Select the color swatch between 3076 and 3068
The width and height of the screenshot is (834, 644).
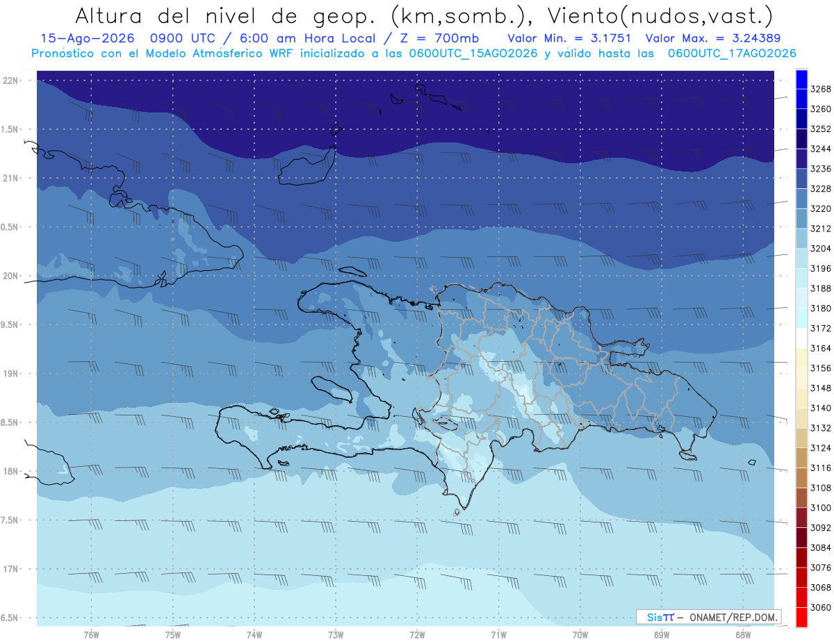pyautogui.click(x=801, y=578)
